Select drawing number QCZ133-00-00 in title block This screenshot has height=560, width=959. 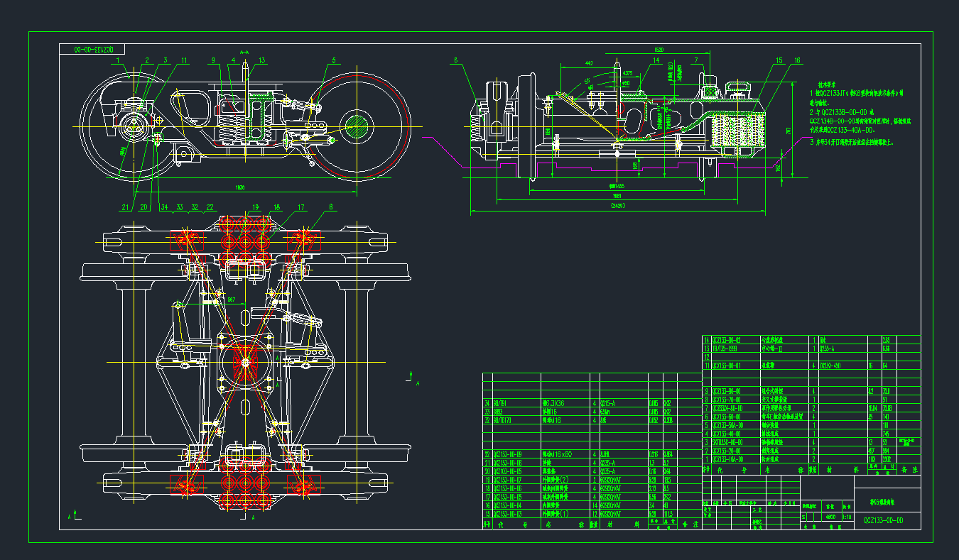coord(883,520)
